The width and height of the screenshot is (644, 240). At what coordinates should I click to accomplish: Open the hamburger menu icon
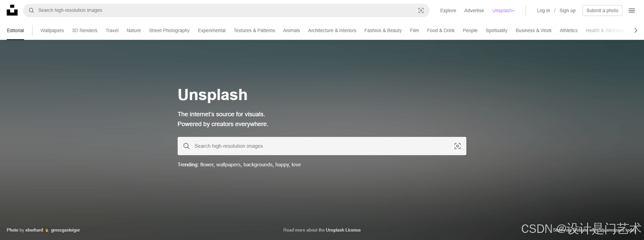[x=632, y=11]
